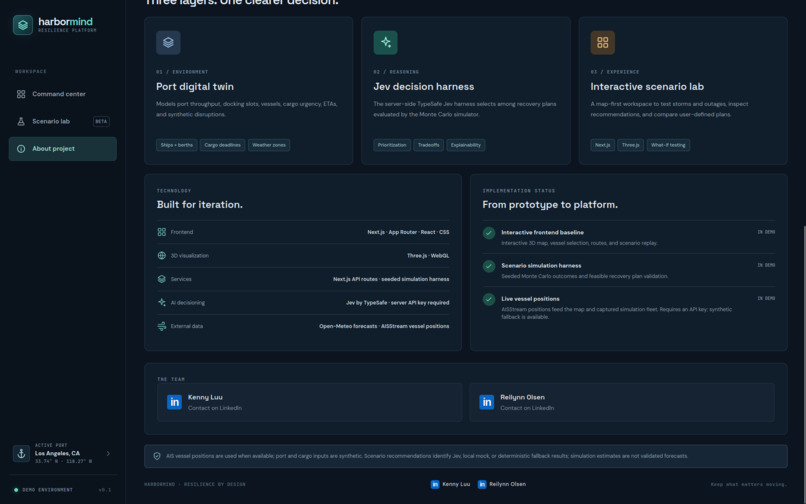Click the Three.js · WebGL value
Viewport: 806px width, 504px height.
click(x=428, y=256)
